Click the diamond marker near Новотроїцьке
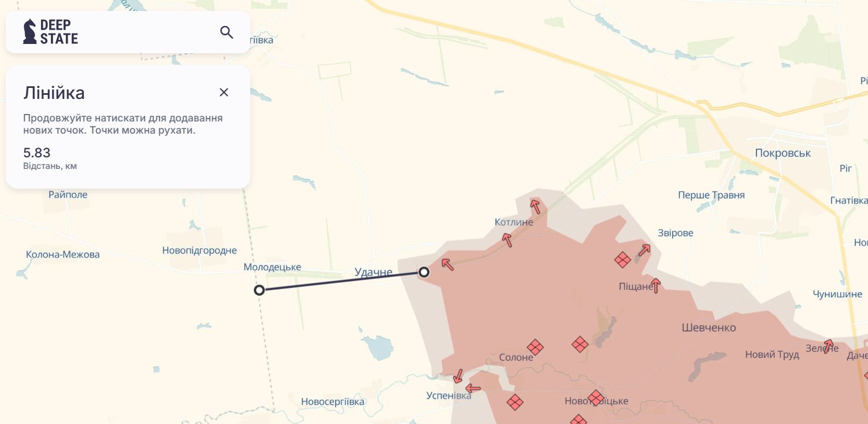This screenshot has height=424, width=868. (x=596, y=397)
